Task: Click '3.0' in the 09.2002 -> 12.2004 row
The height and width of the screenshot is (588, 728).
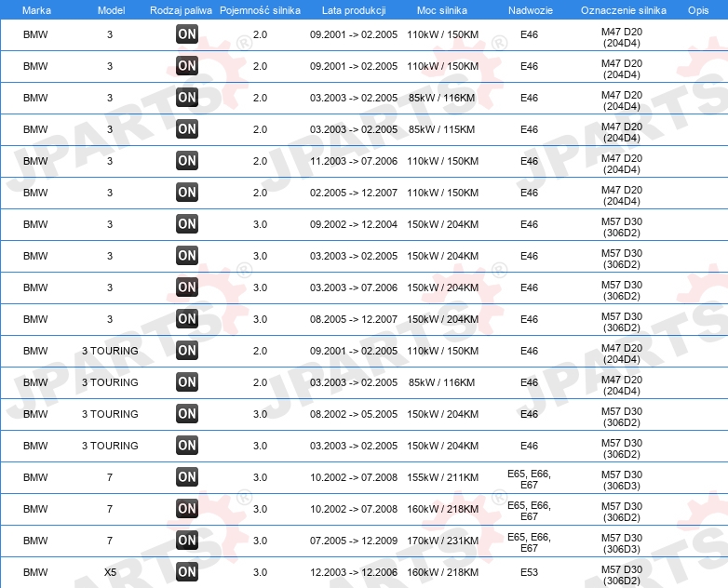Action: click(260, 224)
